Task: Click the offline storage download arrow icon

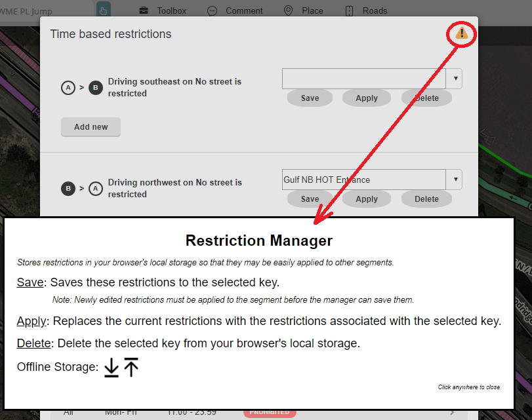Action: (112, 368)
